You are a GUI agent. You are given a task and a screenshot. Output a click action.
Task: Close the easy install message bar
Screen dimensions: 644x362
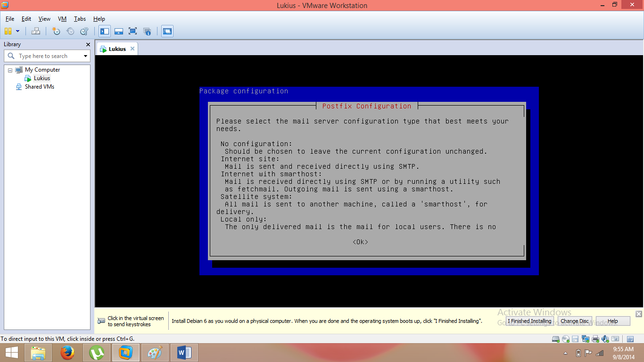[639, 314]
